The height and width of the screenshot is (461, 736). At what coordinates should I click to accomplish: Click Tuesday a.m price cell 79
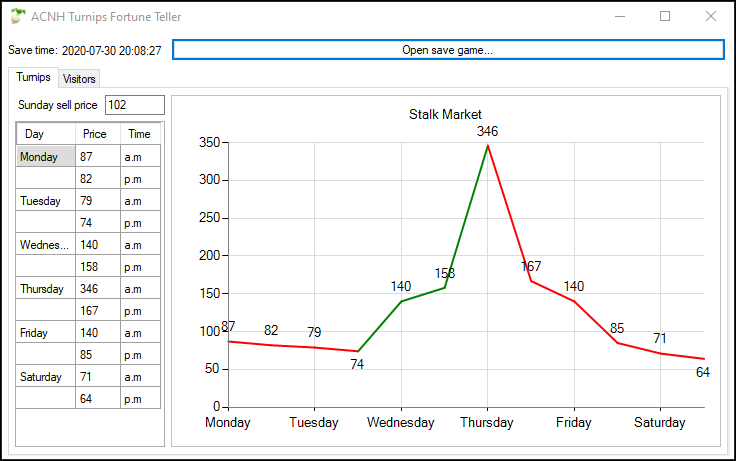pyautogui.click(x=98, y=200)
